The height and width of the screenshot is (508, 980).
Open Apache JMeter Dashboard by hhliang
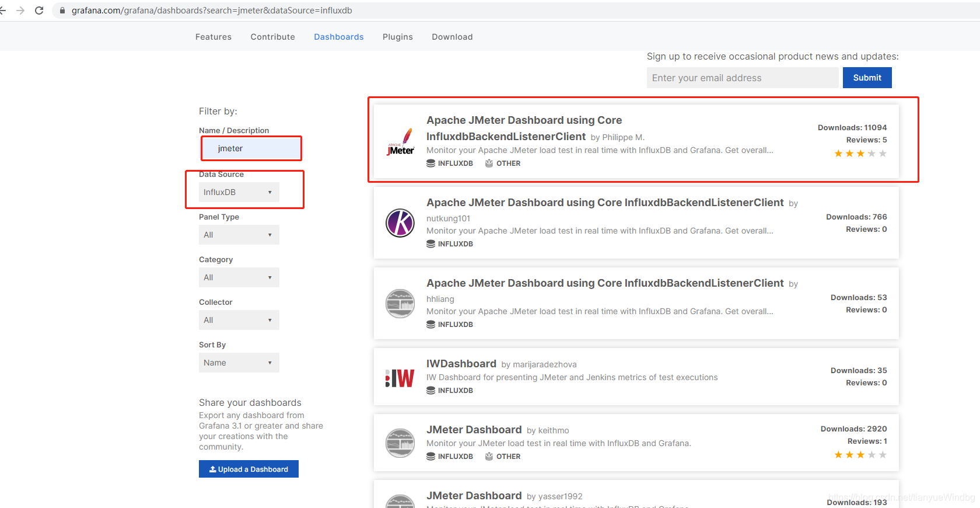click(x=605, y=283)
